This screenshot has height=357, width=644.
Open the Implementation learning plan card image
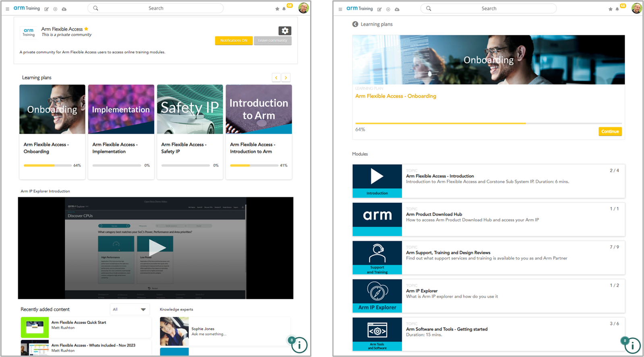[121, 109]
